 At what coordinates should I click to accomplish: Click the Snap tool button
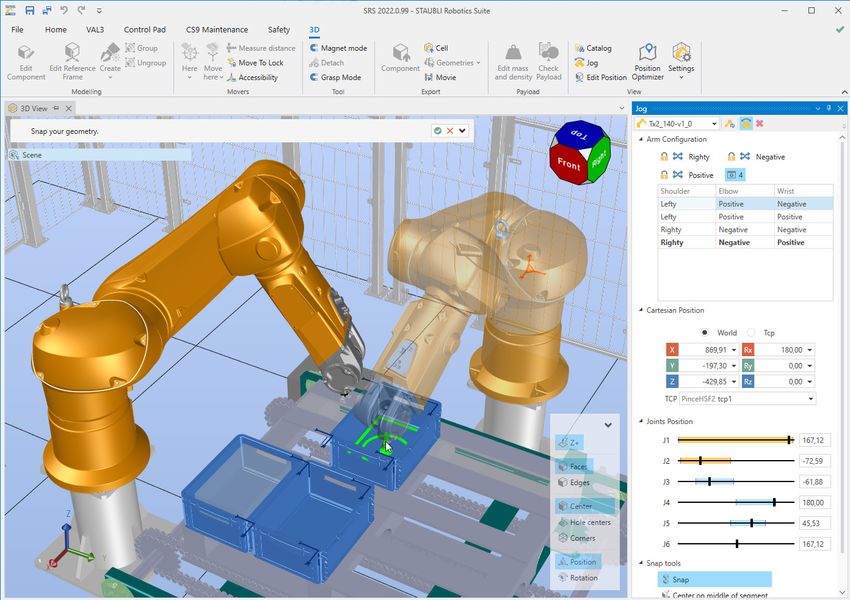(714, 579)
